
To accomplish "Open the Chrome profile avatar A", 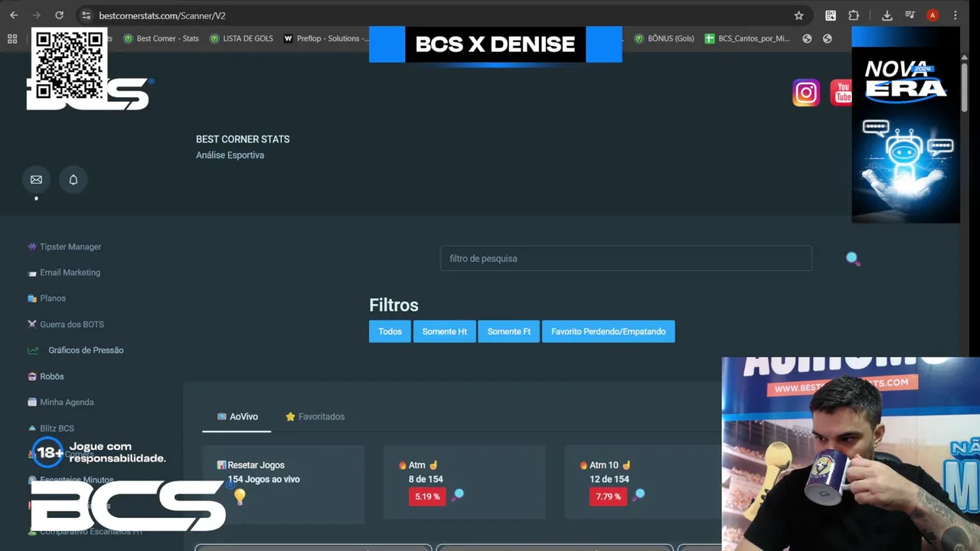I will click(x=933, y=15).
